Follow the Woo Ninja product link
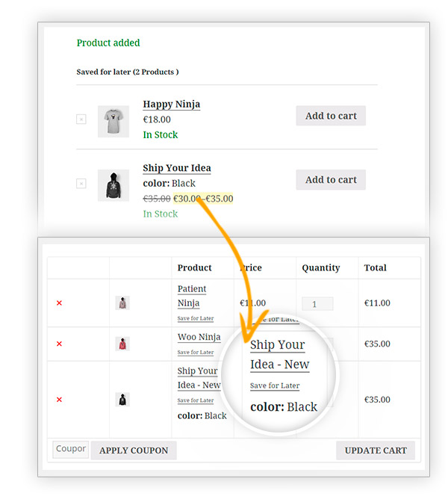448x499 pixels. click(199, 337)
